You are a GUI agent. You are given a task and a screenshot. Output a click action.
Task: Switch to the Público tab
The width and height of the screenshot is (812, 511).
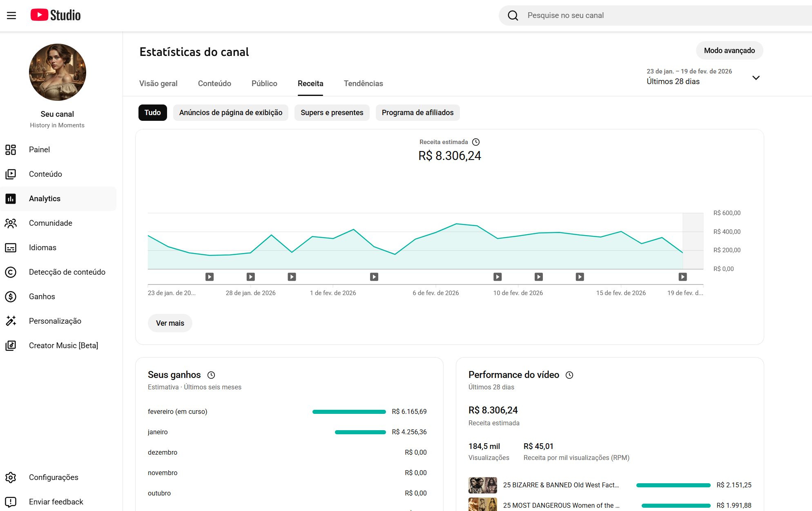pyautogui.click(x=264, y=84)
